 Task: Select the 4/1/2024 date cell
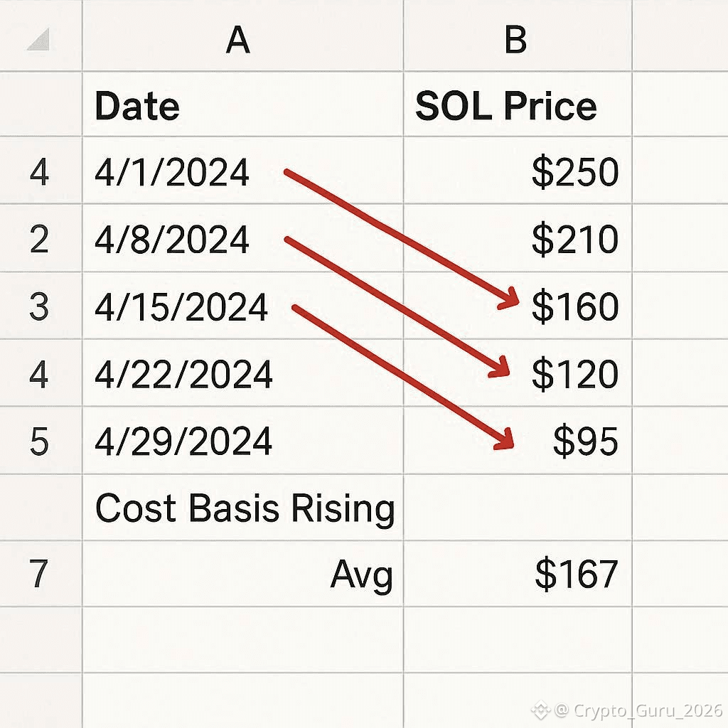(172, 173)
